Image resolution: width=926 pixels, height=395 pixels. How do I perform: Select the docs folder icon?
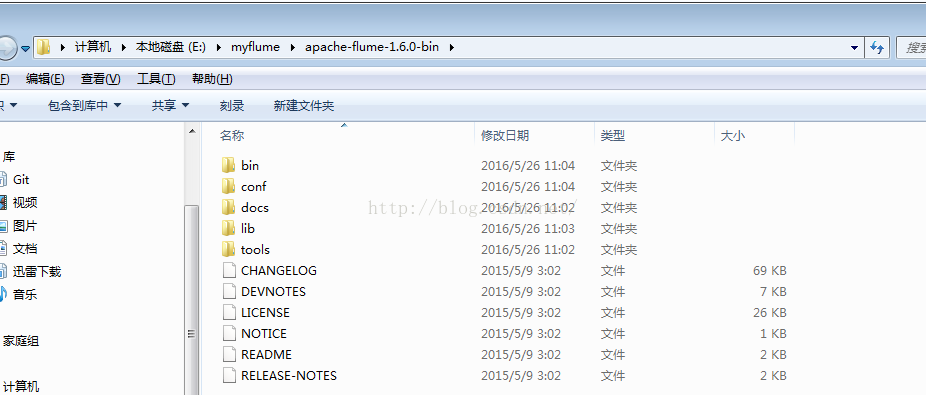tap(229, 207)
